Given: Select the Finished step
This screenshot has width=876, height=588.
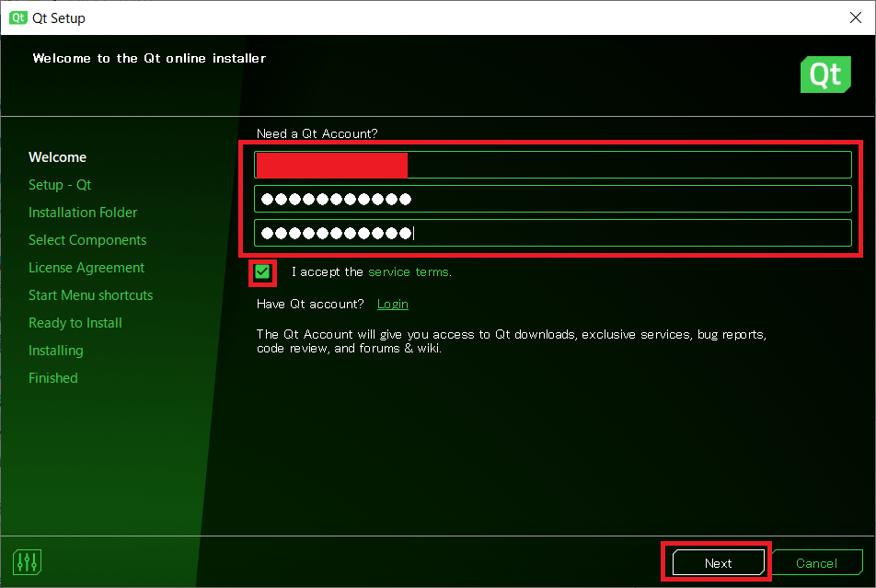Looking at the screenshot, I should (x=53, y=378).
